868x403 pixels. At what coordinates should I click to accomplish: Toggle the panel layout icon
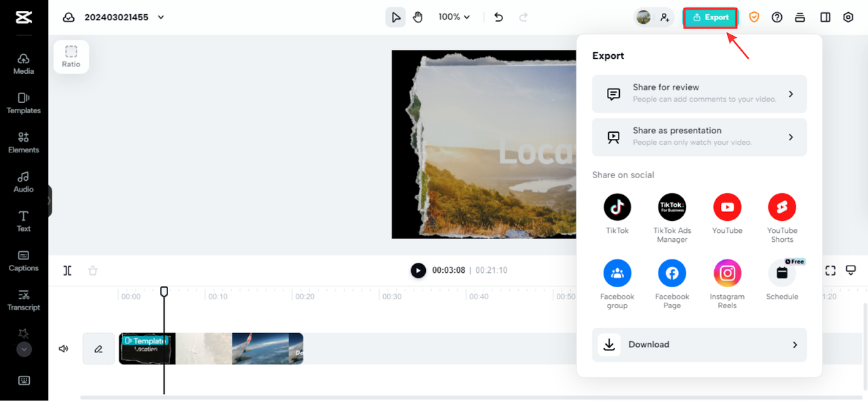825,18
